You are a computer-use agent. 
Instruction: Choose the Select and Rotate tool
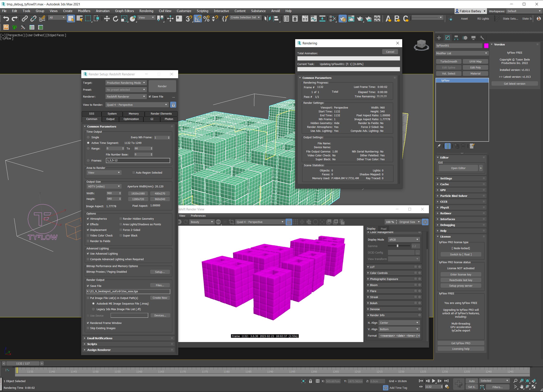(115, 19)
